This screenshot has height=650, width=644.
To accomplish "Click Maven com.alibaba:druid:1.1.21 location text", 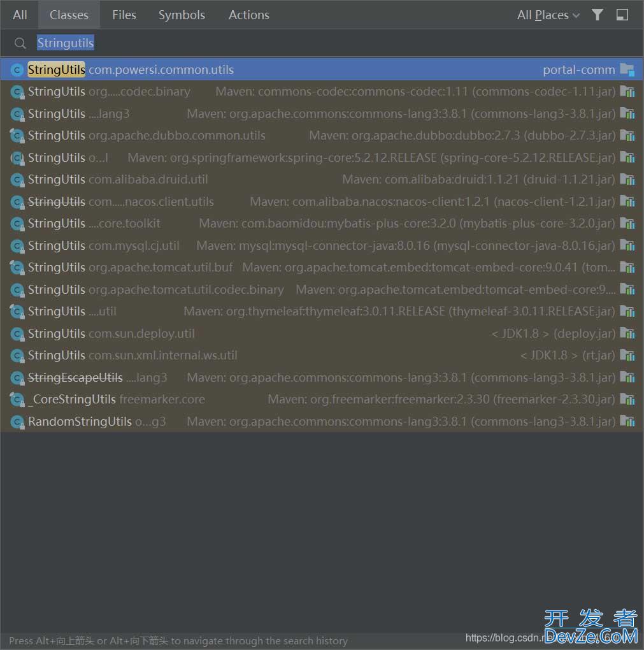I will click(x=479, y=180).
